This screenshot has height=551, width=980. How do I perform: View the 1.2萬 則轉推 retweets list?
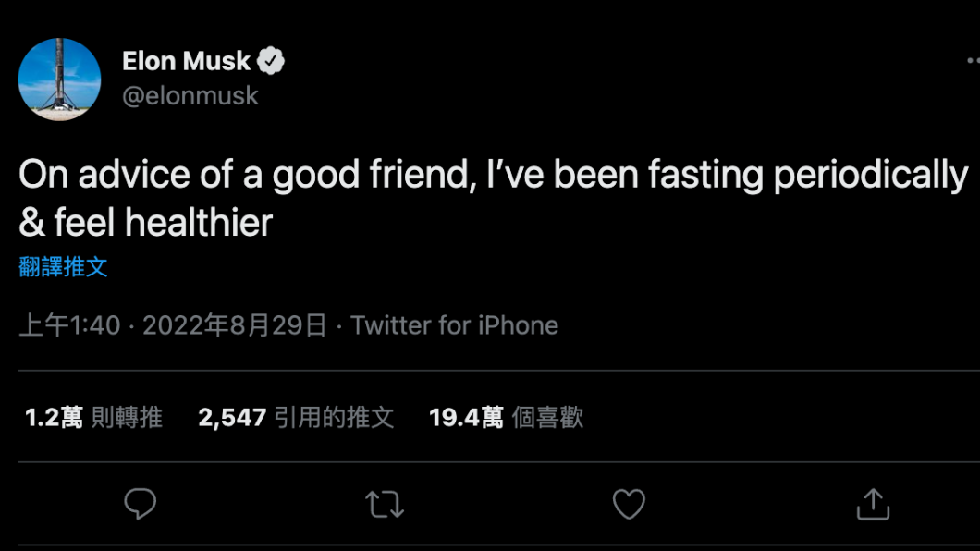[93, 417]
